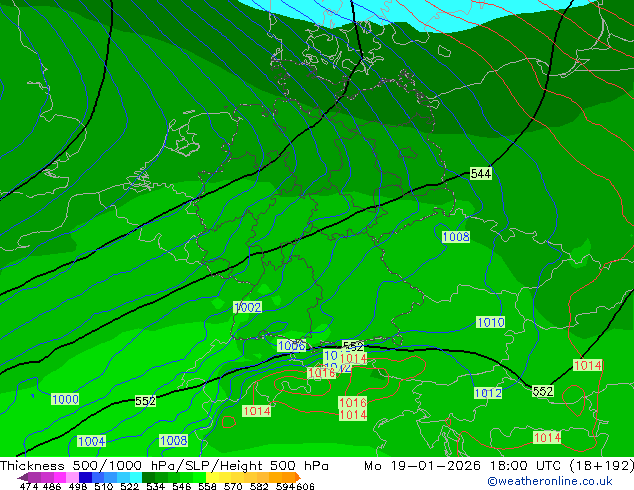The image size is (634, 490).
Task: Click the 552 label beside the 1012 label
Action: pos(543,391)
